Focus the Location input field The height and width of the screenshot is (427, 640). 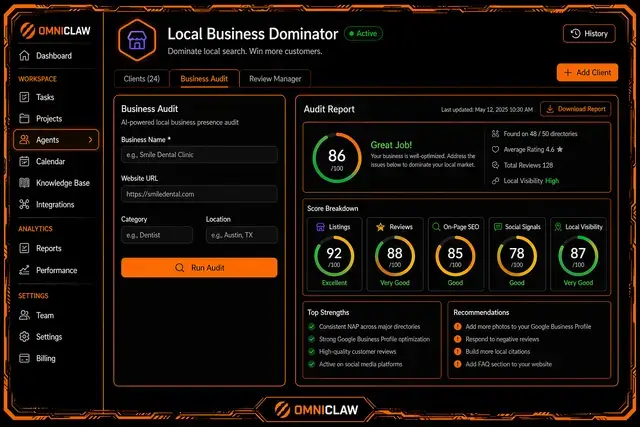[x=242, y=235]
